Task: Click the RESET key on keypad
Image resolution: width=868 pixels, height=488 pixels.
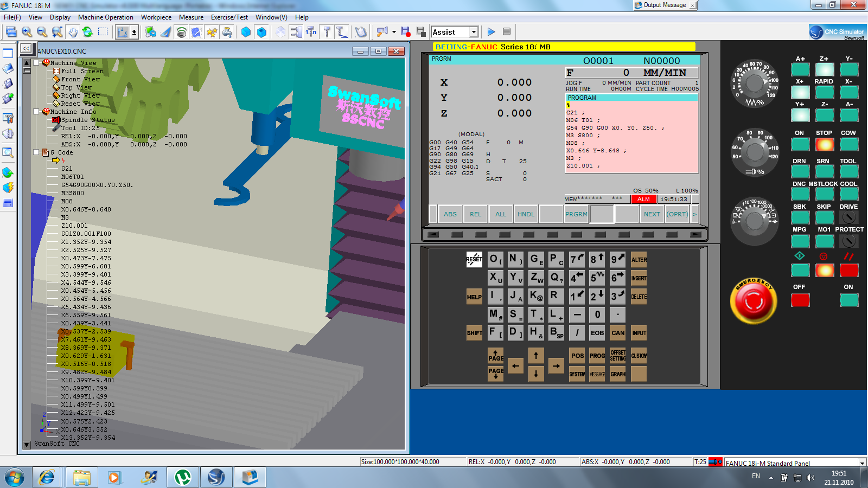Action: [x=474, y=259]
